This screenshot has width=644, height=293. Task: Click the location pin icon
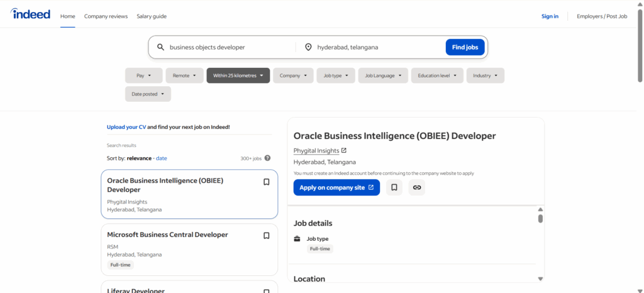308,47
